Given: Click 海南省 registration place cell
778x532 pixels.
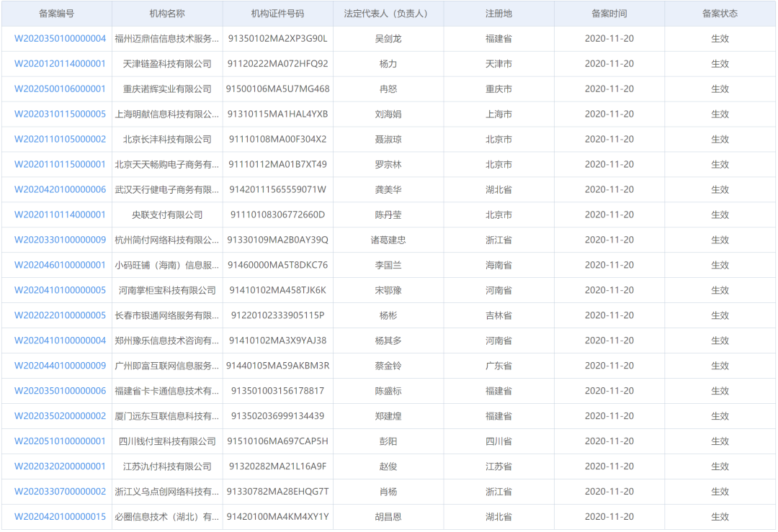Looking at the screenshot, I should pyautogui.click(x=498, y=265).
